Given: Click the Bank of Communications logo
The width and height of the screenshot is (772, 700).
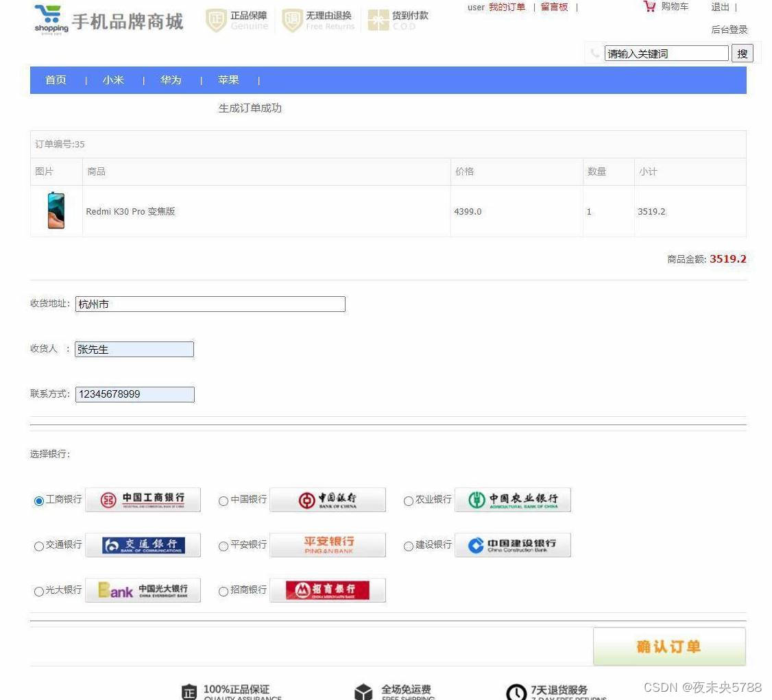Looking at the screenshot, I should pos(143,545).
